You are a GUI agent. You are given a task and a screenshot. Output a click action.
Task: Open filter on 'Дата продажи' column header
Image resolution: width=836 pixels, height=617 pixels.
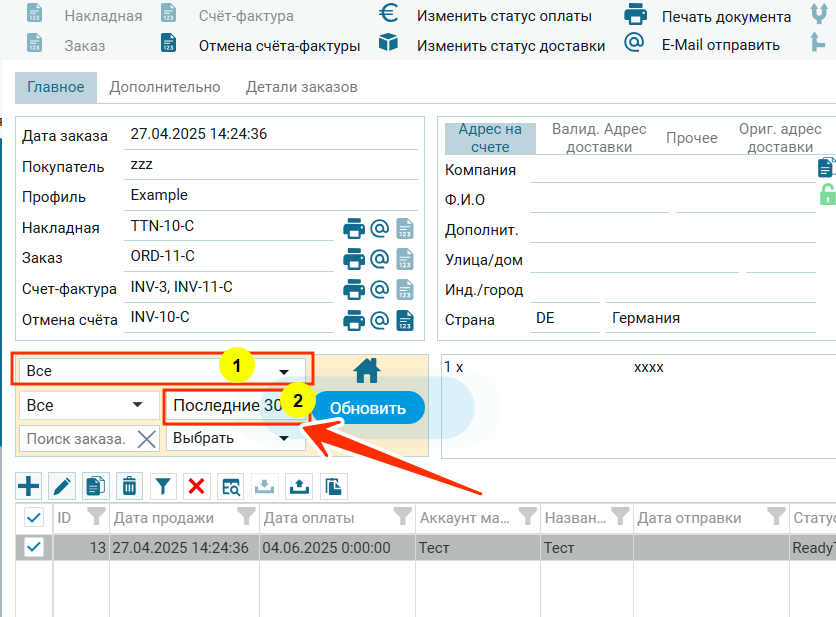pyautogui.click(x=244, y=517)
